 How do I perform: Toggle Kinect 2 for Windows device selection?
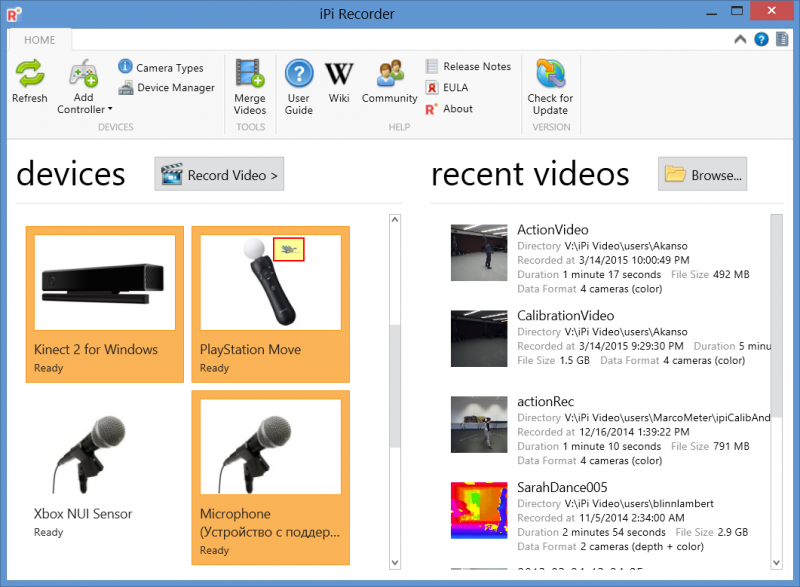click(105, 304)
